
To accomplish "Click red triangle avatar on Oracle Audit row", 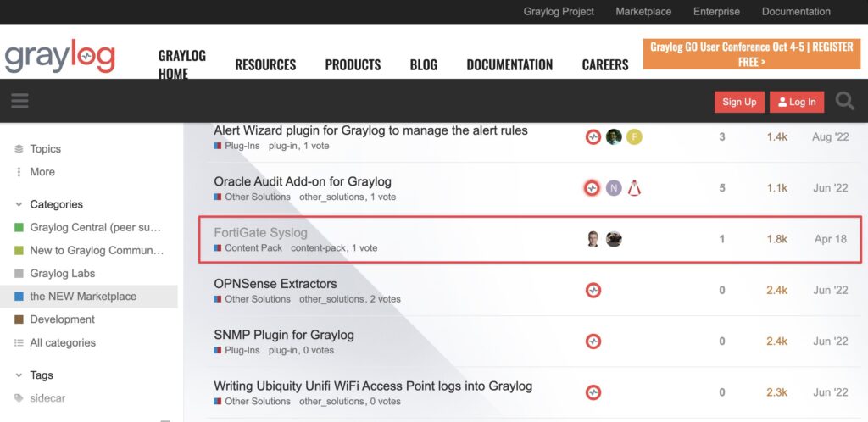I will [634, 188].
